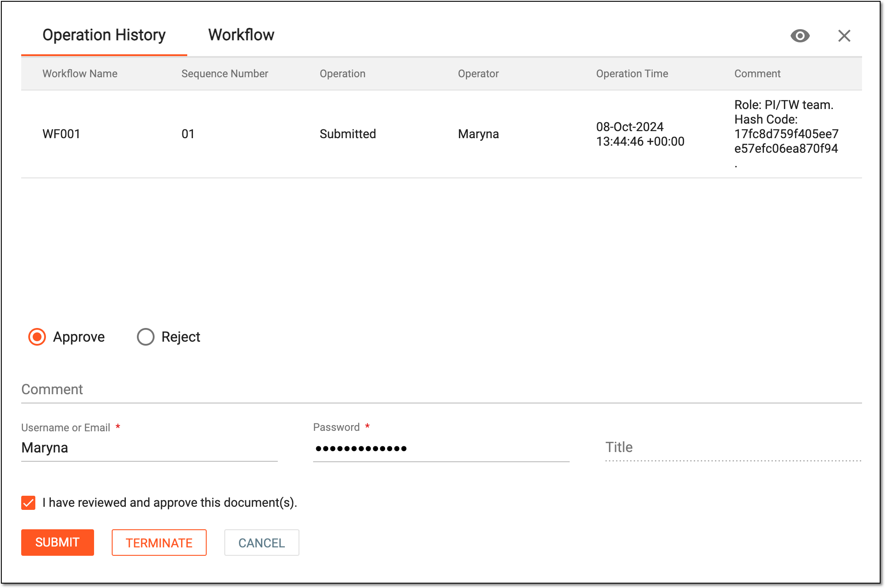This screenshot has height=588, width=885.
Task: Close the dialog with the X icon
Action: click(x=844, y=36)
